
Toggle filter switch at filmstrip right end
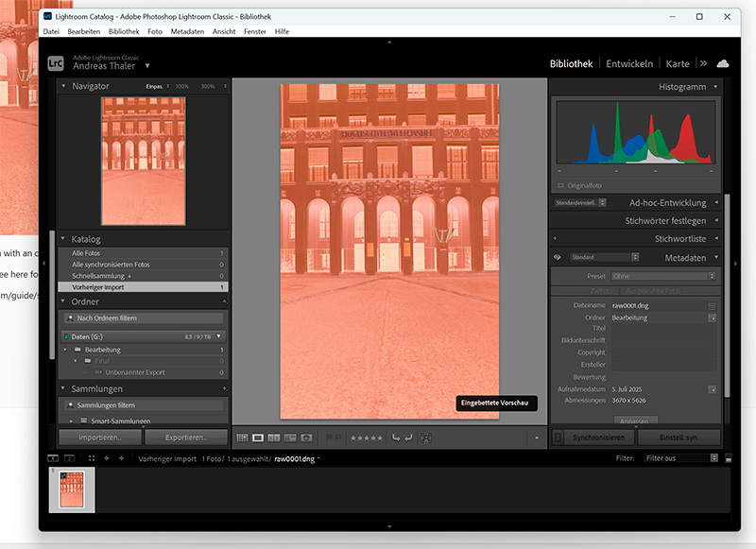pyautogui.click(x=729, y=458)
